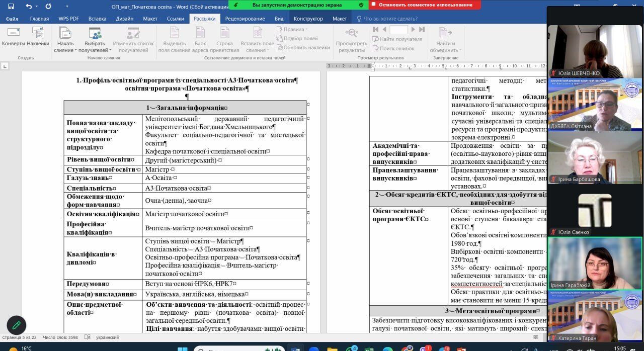Expand the Выбрать получателей dropdown

point(95,50)
